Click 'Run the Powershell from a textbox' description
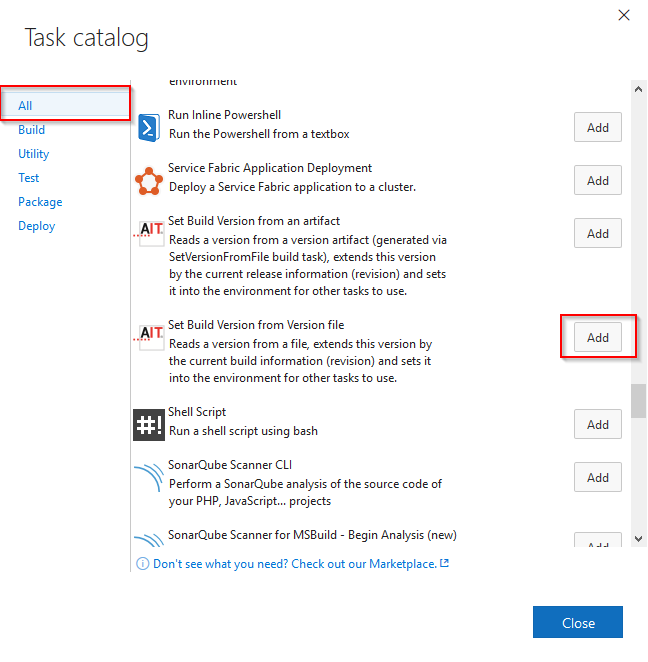 (x=259, y=134)
